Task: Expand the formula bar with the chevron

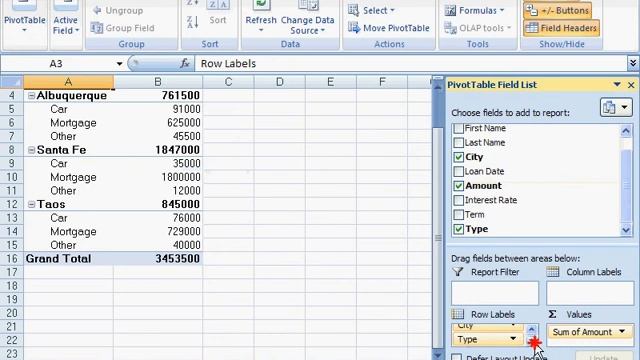Action: (x=633, y=63)
